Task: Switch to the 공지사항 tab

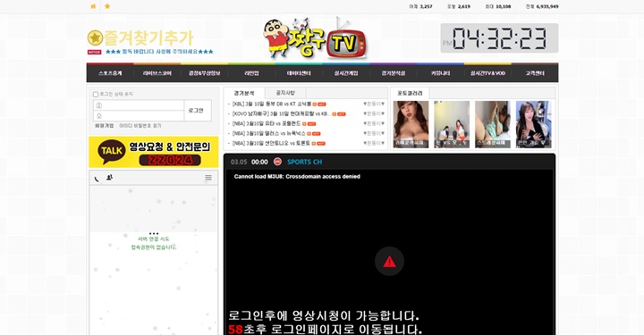Action: (x=285, y=93)
